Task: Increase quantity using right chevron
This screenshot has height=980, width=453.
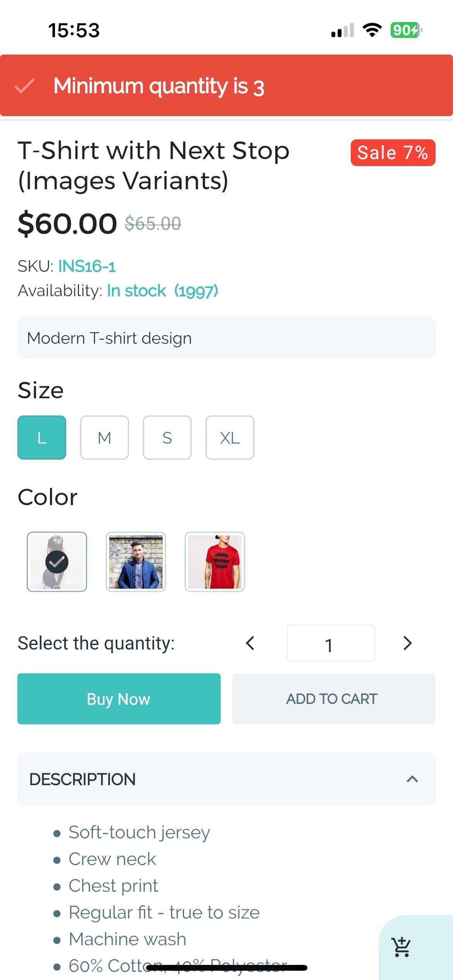Action: click(x=408, y=643)
